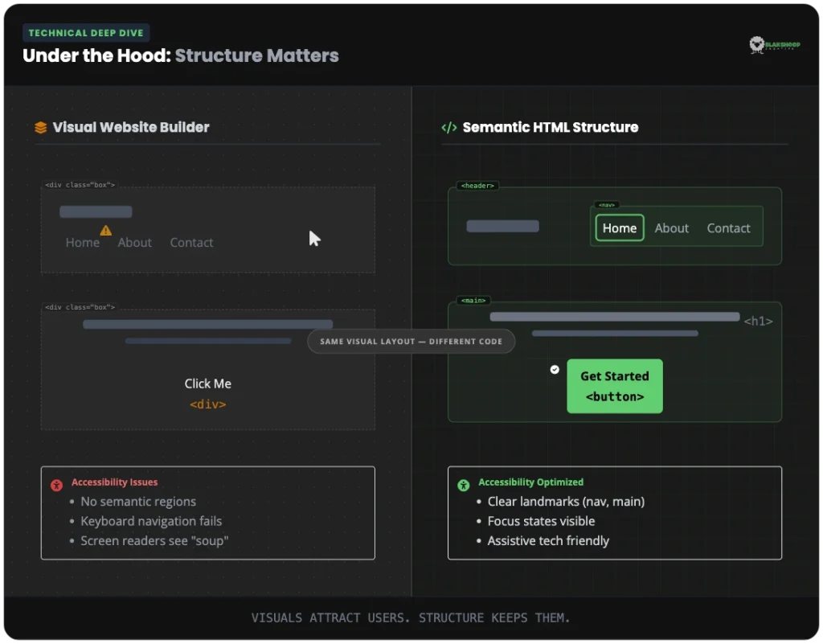The width and height of the screenshot is (823, 644).
Task: Click Visual Website Builder heading
Action: [131, 128]
